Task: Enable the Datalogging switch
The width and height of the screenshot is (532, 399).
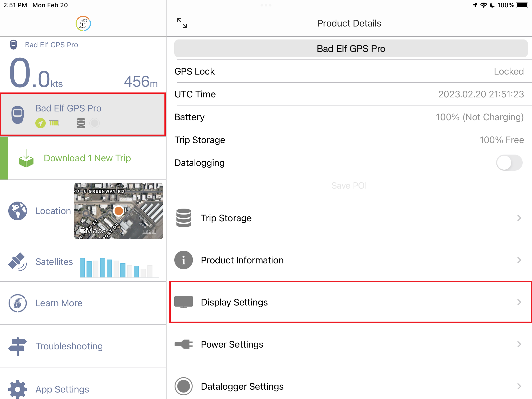Action: (509, 163)
